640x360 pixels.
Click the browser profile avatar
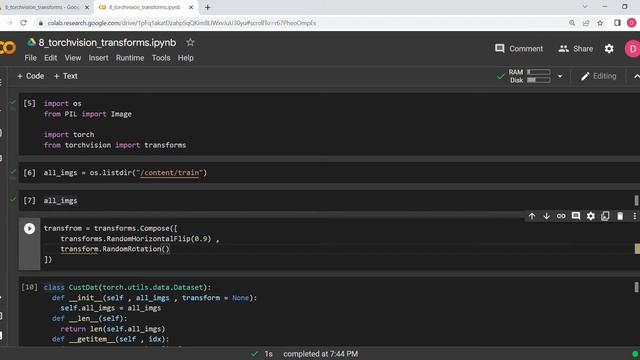click(x=631, y=23)
